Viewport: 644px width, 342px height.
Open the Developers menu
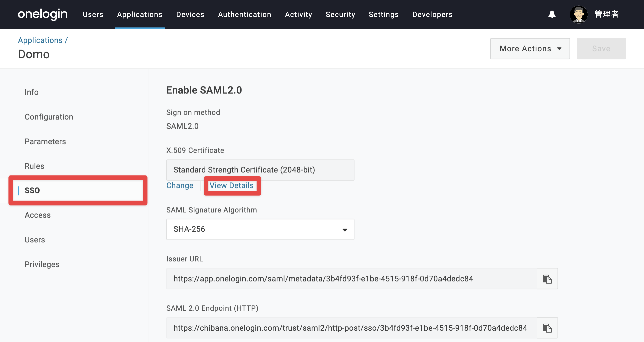tap(432, 14)
